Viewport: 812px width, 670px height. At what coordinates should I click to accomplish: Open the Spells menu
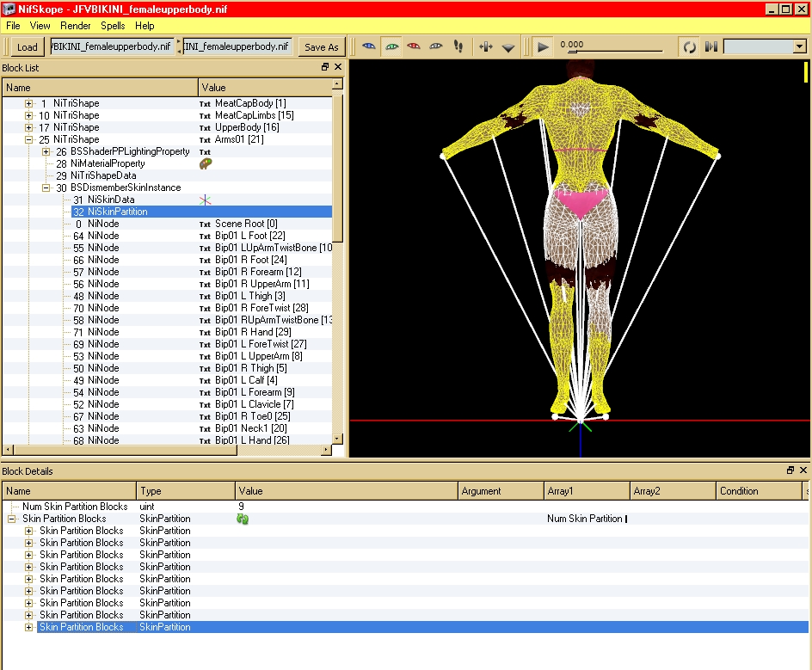point(113,26)
